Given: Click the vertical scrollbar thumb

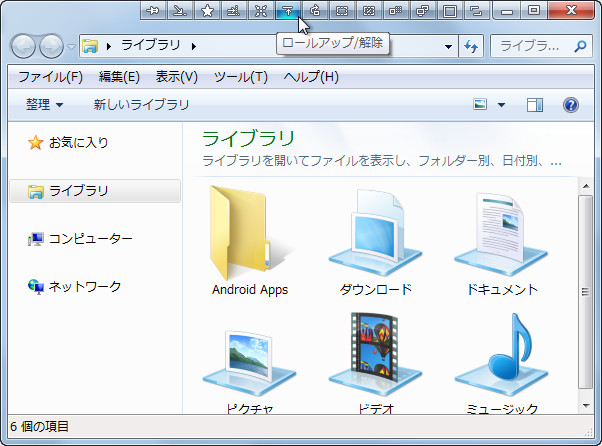Looking at the screenshot, I should click(586, 292).
